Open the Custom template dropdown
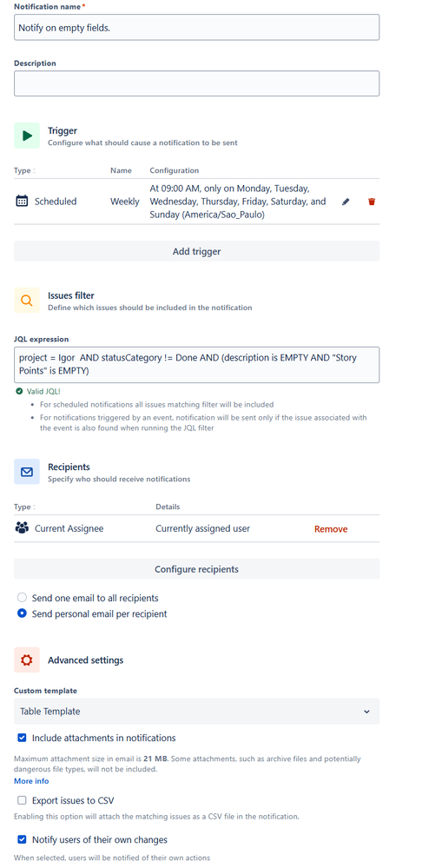Image resolution: width=422 pixels, height=868 pixels. 196,712
